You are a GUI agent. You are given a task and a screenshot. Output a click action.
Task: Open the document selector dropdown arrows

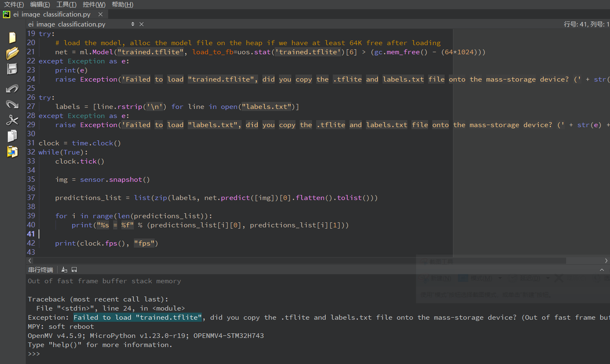(133, 24)
